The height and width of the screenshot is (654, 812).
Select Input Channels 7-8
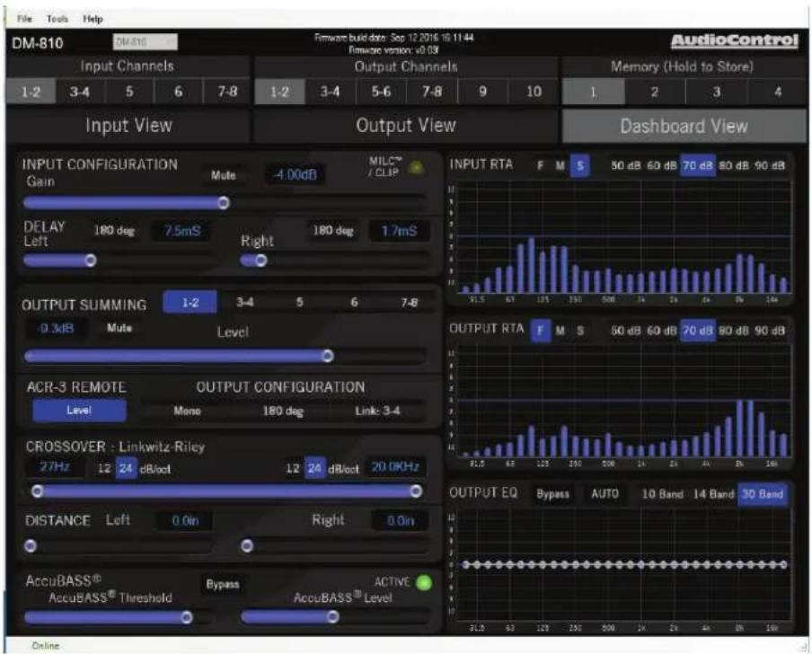pos(227,92)
